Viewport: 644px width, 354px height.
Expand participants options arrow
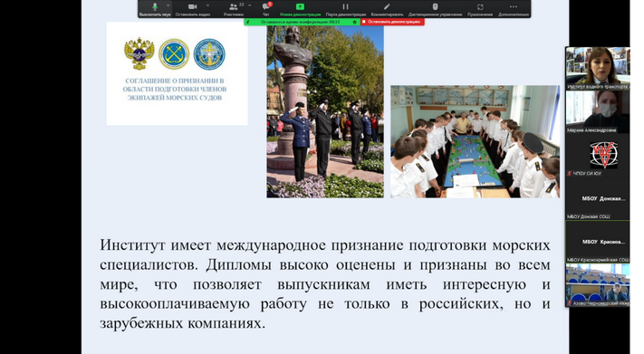pos(249,5)
